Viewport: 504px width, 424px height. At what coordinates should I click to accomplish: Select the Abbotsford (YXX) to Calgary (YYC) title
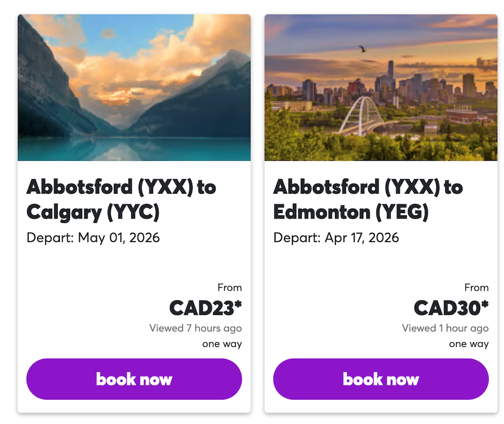[x=121, y=199]
